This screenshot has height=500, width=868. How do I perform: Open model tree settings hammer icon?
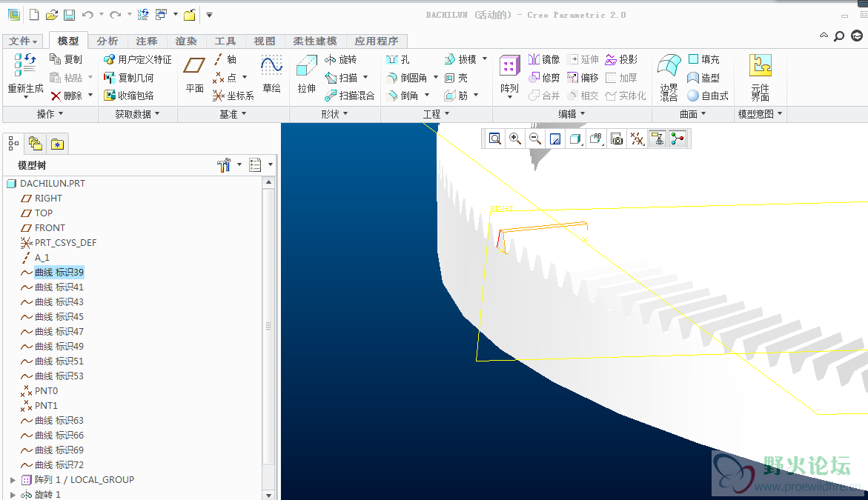224,165
